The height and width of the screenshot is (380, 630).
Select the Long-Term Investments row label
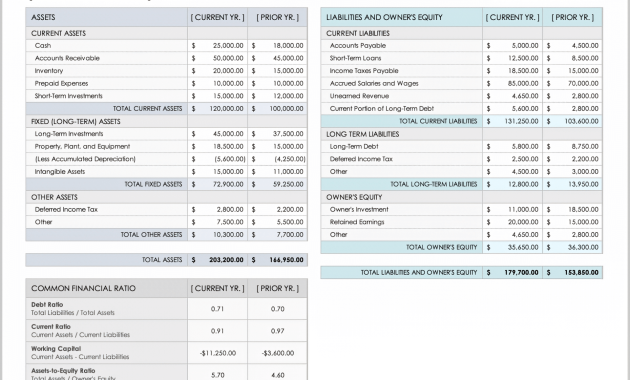[x=69, y=134]
